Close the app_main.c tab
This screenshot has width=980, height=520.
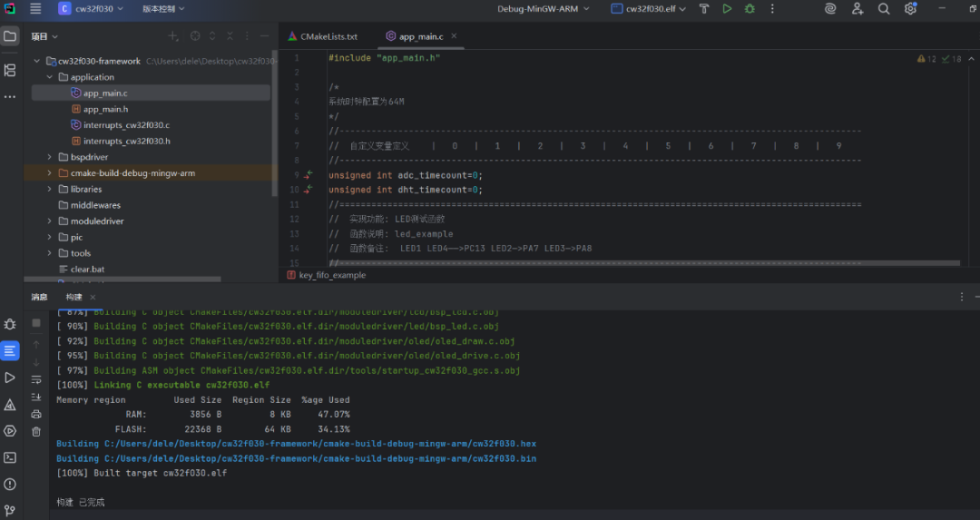click(x=454, y=36)
